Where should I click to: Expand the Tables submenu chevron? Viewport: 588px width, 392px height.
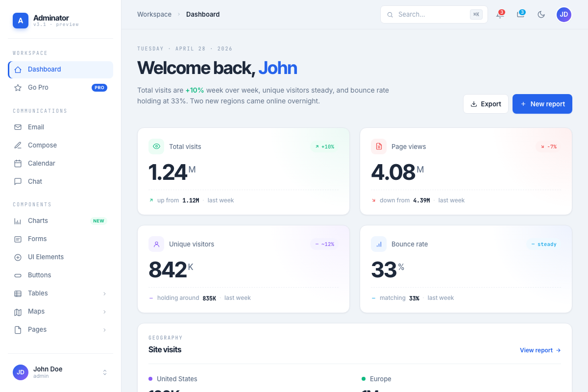point(104,293)
